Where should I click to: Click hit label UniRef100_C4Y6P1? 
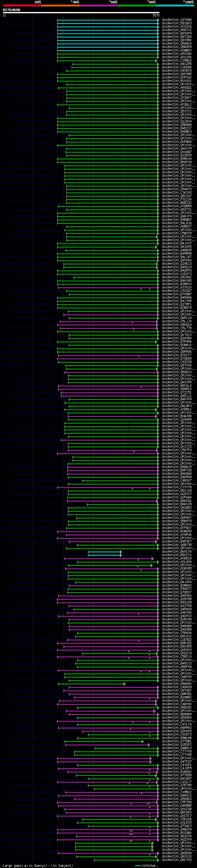click(x=177, y=765)
